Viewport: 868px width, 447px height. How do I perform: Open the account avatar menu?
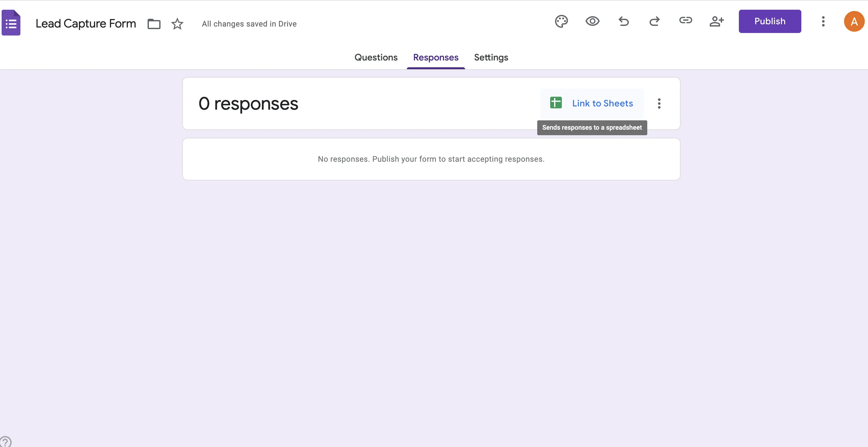point(854,21)
